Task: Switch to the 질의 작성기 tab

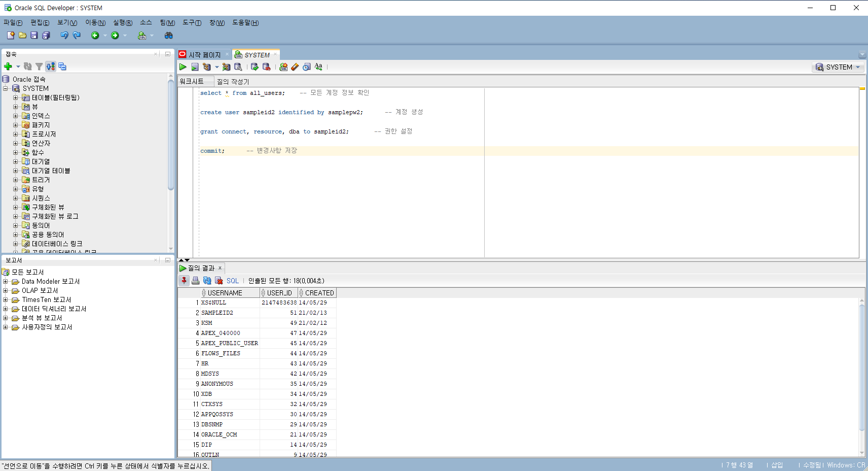Action: click(233, 82)
